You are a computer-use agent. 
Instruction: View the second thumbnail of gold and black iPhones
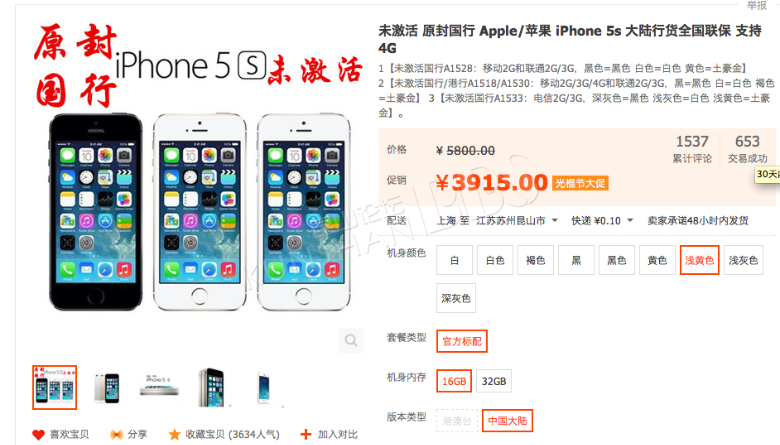point(107,388)
